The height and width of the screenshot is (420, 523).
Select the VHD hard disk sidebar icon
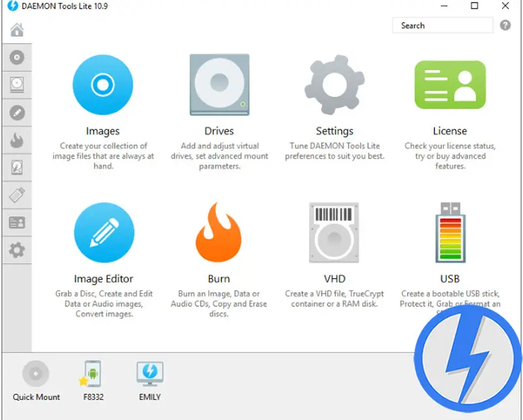pyautogui.click(x=17, y=167)
